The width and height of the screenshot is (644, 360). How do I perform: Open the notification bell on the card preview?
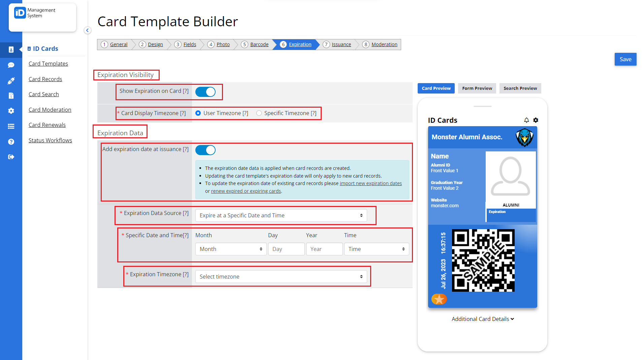526,120
